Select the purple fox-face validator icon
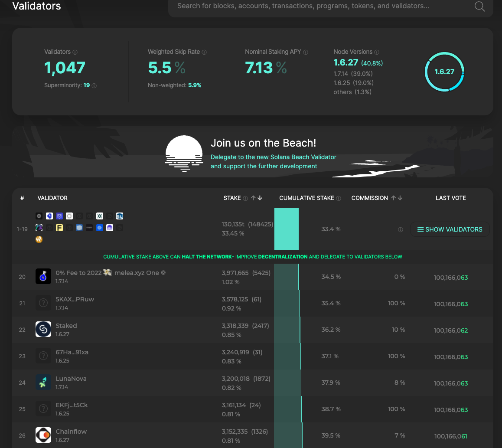502x448 pixels. pyautogui.click(x=59, y=216)
